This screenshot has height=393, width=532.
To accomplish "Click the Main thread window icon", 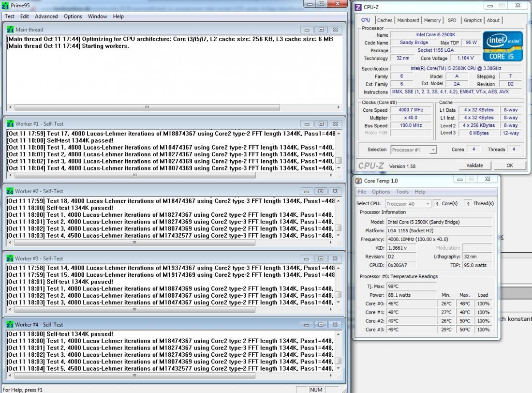I will point(10,30).
